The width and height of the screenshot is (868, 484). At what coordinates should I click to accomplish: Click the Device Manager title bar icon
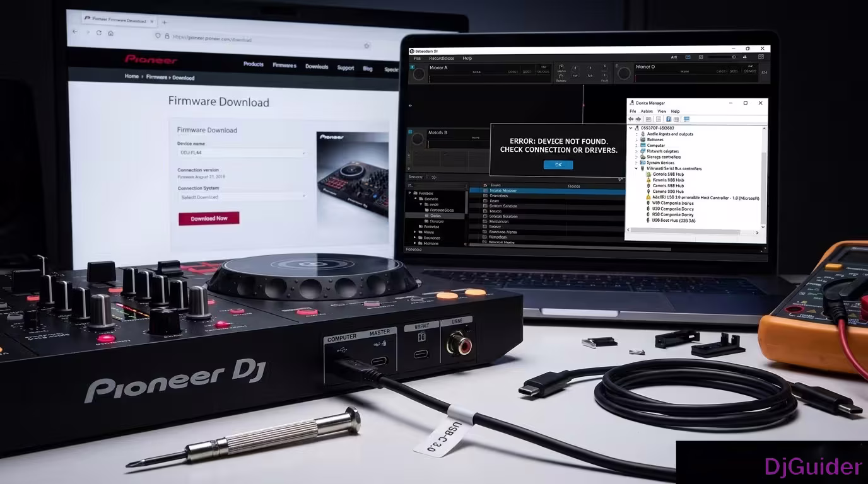click(x=632, y=103)
